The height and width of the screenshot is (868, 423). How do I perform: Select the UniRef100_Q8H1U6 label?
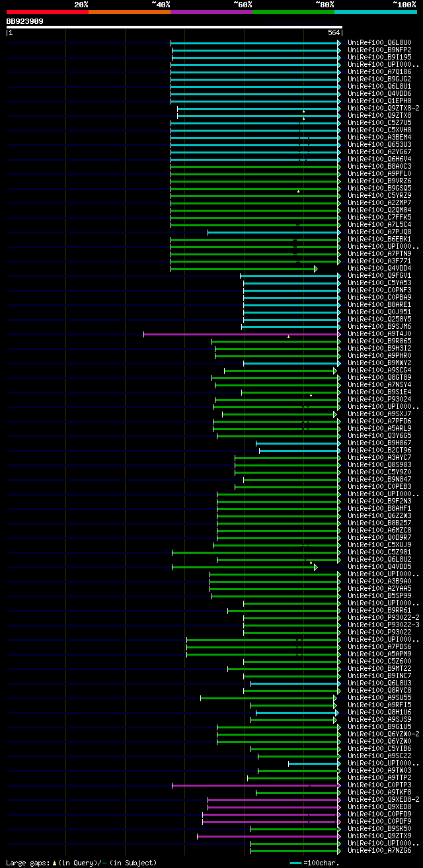click(379, 713)
